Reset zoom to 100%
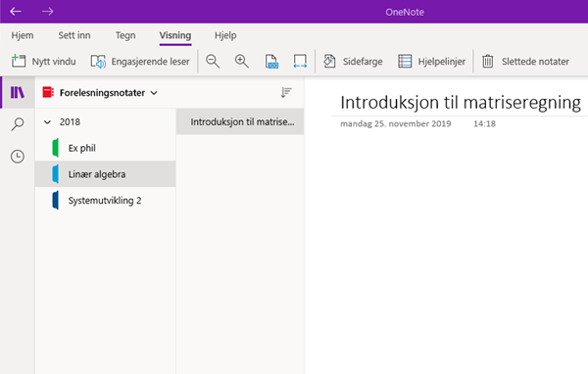The image size is (588, 374). (271, 61)
